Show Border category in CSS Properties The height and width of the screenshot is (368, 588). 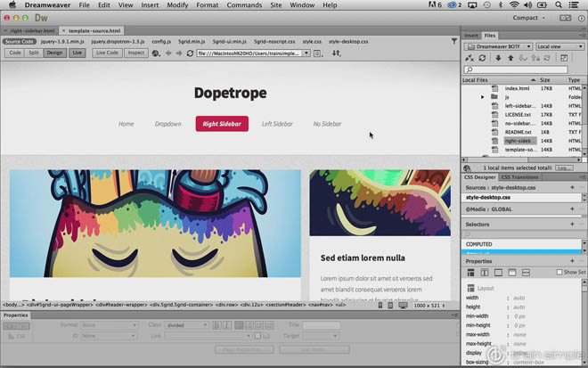498,273
